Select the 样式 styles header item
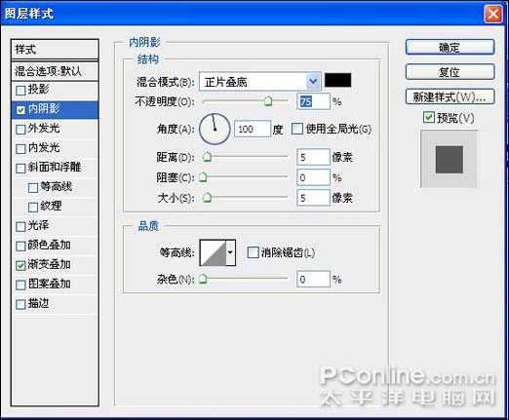Viewport: 509px width, 420px height. coord(55,50)
